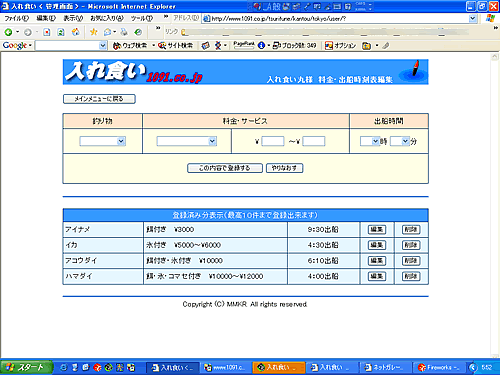Click the page scrollbar up arrow

(495, 57)
